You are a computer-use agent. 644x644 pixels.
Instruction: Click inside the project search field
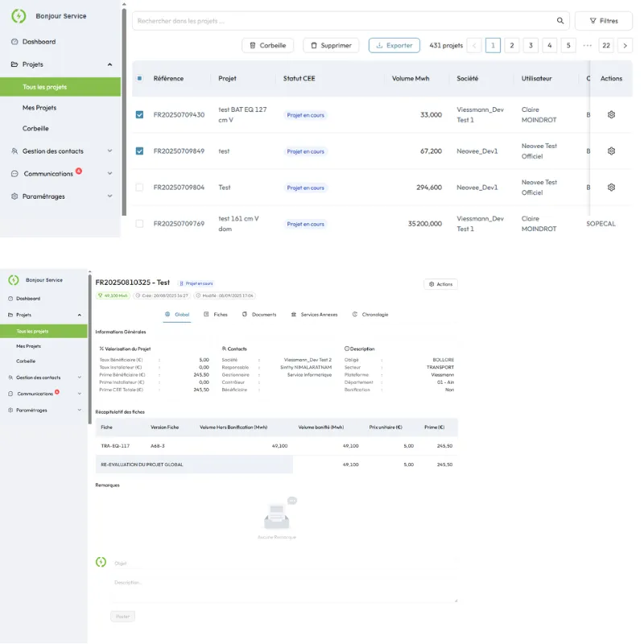coord(322,19)
